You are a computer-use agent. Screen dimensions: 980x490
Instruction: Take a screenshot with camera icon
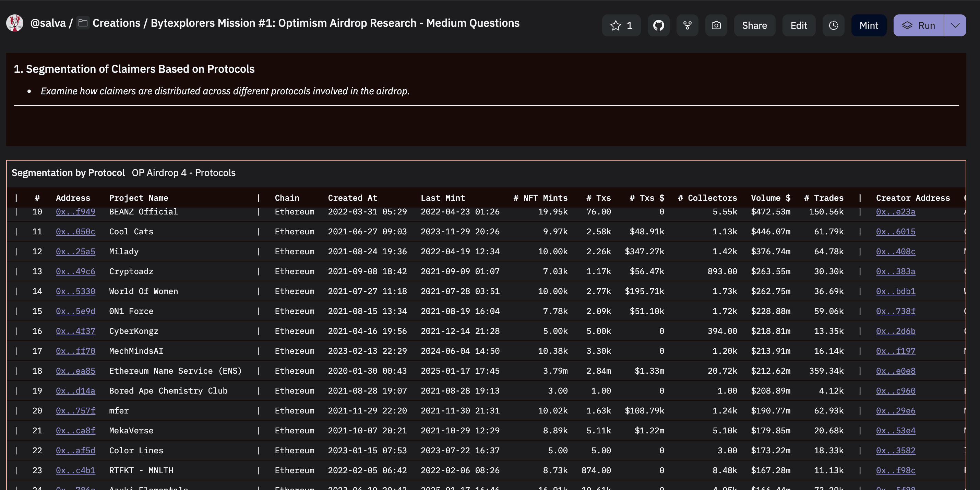716,25
